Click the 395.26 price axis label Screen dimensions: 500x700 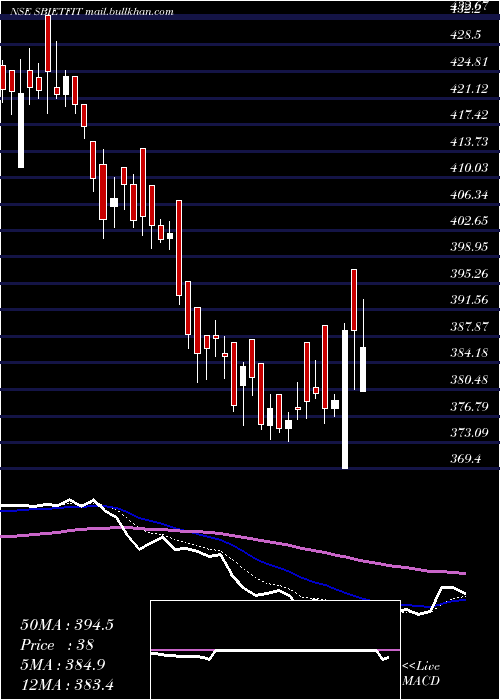pos(468,274)
